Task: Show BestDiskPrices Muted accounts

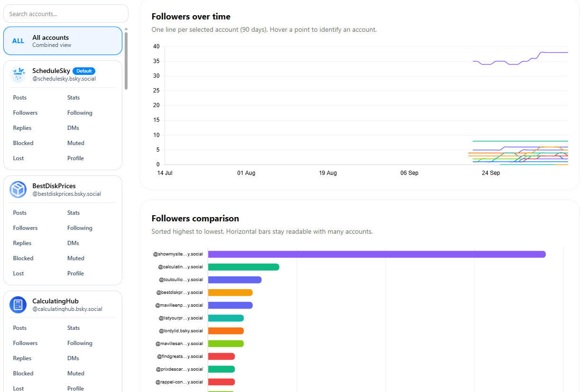Action: point(76,258)
